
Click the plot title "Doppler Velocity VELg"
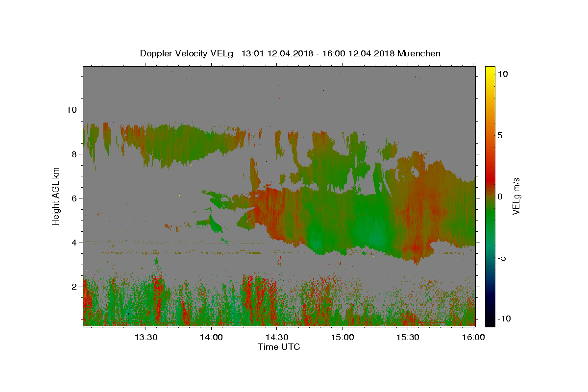click(x=188, y=53)
